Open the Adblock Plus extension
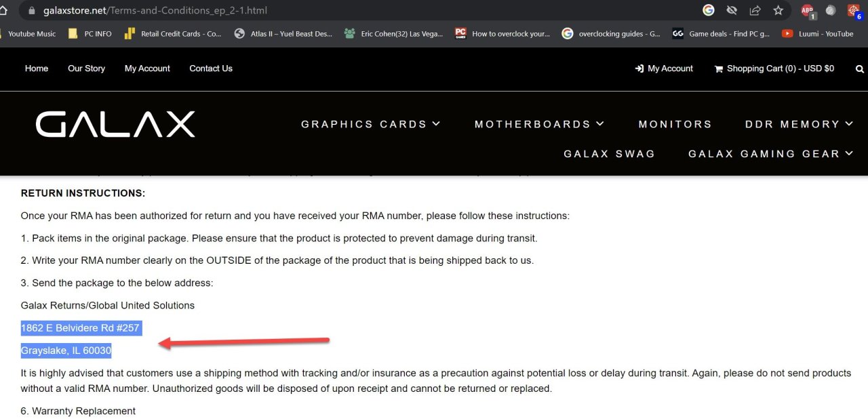Viewport: 868px width, 419px height. pyautogui.click(x=807, y=10)
